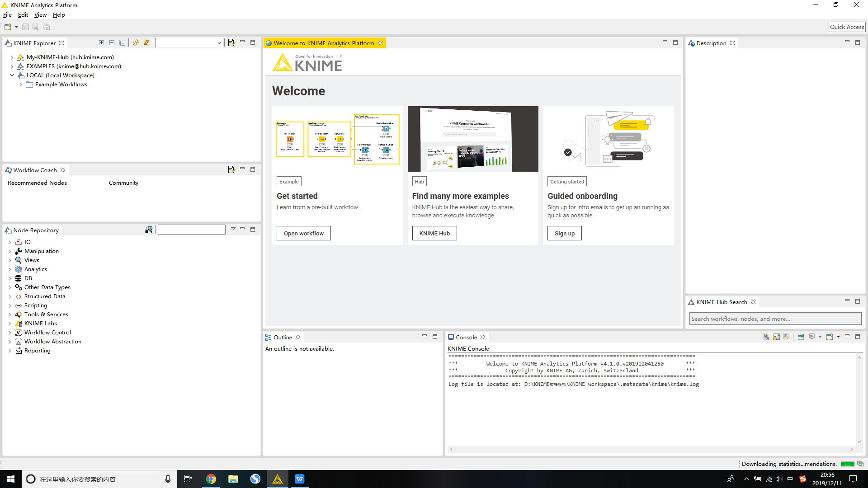Open the View menu
Image resolution: width=868 pixels, height=488 pixels.
click(x=40, y=15)
